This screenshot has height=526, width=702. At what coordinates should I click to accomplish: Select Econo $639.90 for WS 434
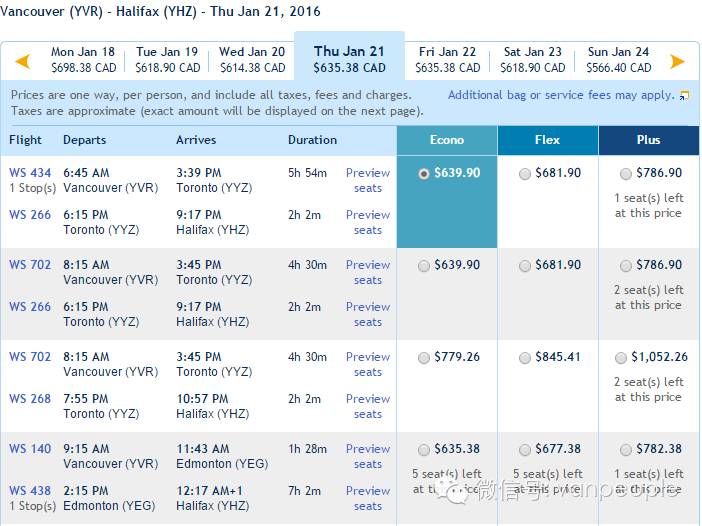424,174
